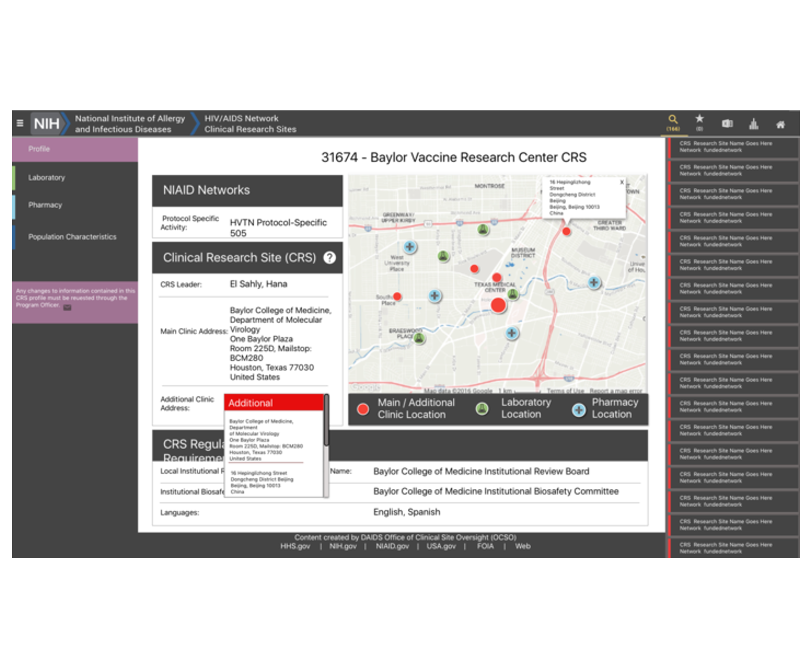This screenshot has width=812, height=669.
Task: Click the scrollbar of Additional address popup
Action: tap(326, 421)
